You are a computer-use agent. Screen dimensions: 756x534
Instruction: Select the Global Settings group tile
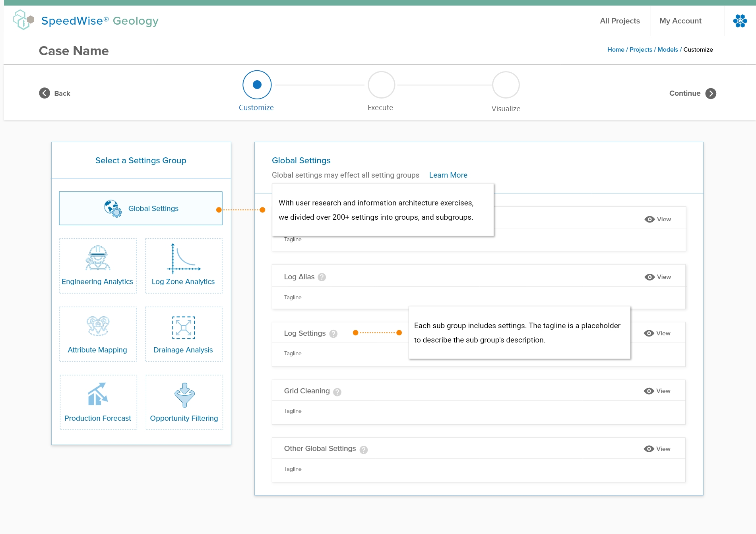click(x=141, y=209)
